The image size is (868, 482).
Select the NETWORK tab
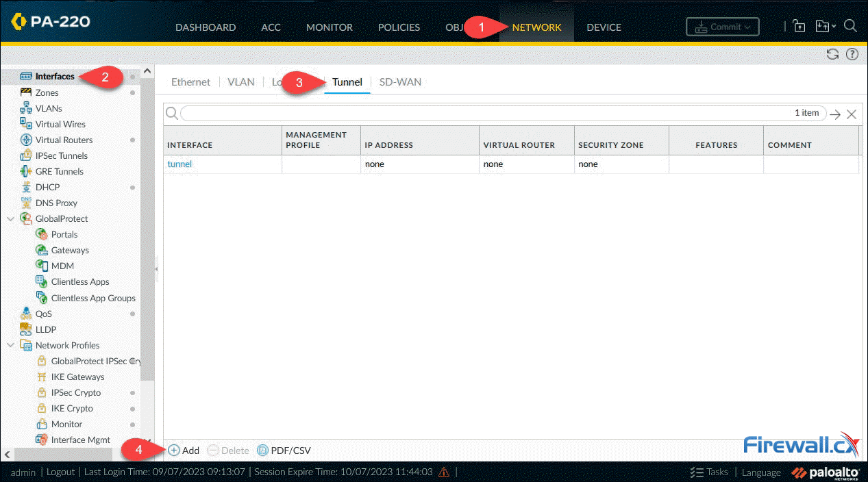point(536,27)
